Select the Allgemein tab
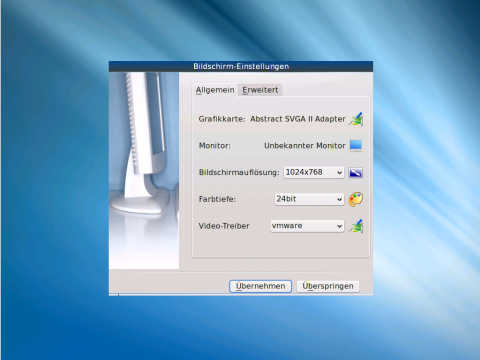 coord(215,90)
